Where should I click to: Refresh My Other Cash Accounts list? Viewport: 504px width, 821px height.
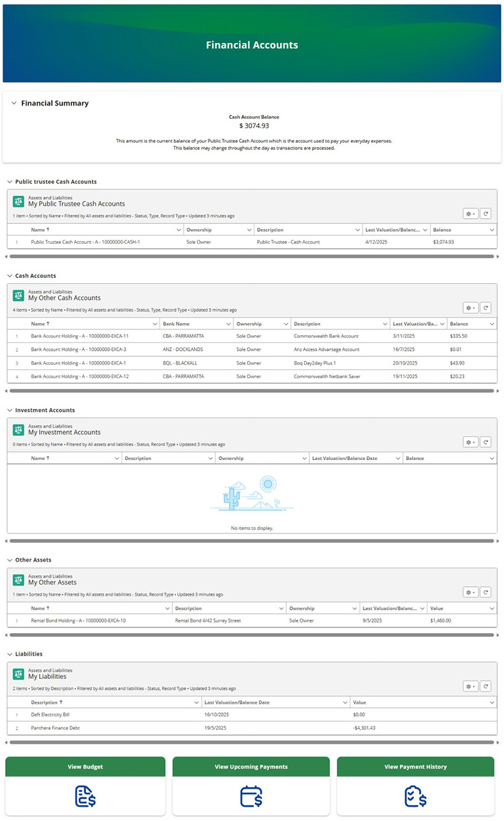coord(486,308)
